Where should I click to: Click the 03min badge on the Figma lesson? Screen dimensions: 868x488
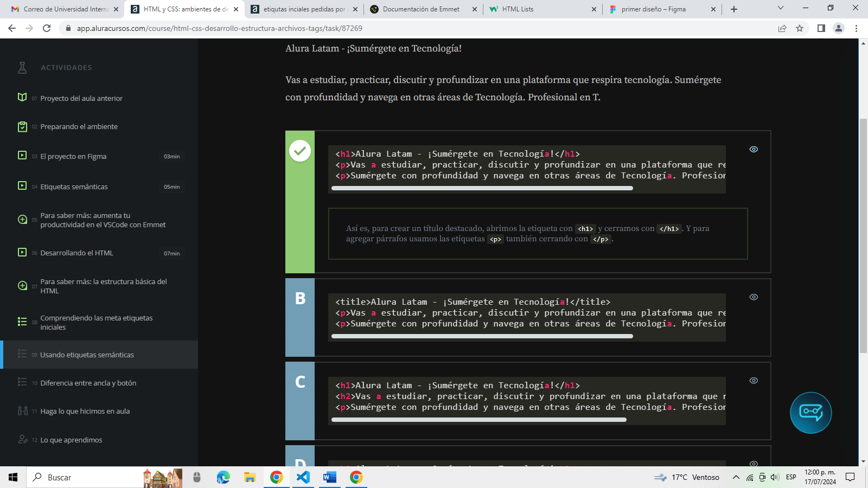pyautogui.click(x=172, y=156)
